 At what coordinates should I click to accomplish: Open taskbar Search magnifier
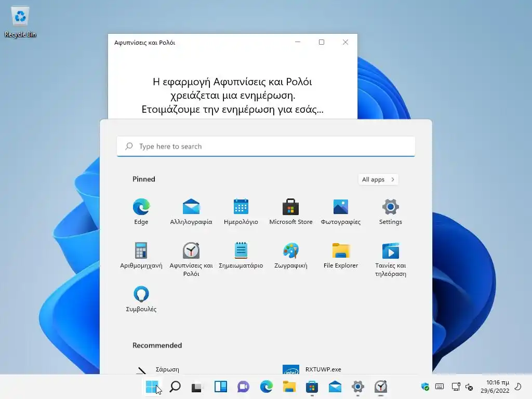(x=175, y=387)
